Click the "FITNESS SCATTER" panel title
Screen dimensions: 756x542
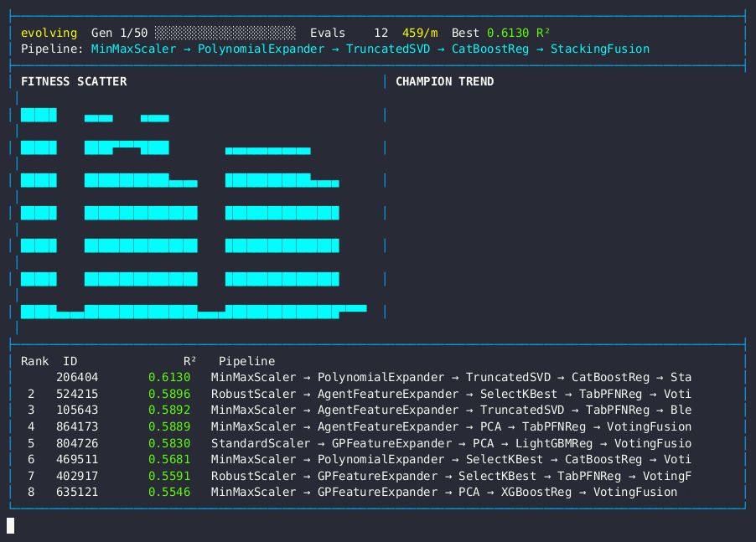pyautogui.click(x=74, y=81)
